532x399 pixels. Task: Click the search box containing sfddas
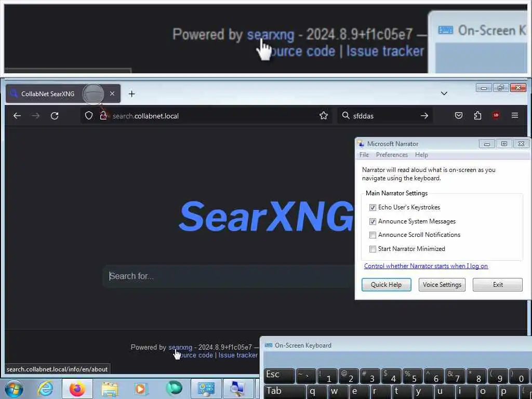point(385,116)
